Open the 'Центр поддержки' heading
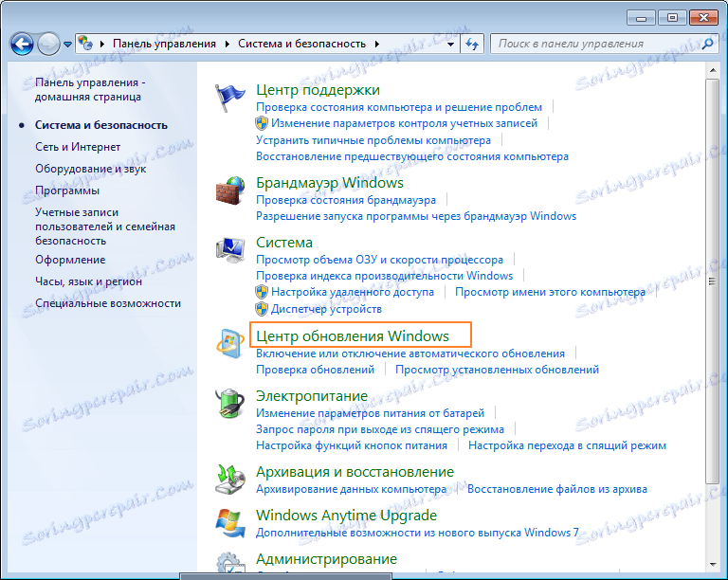The height and width of the screenshot is (580, 728). click(318, 89)
